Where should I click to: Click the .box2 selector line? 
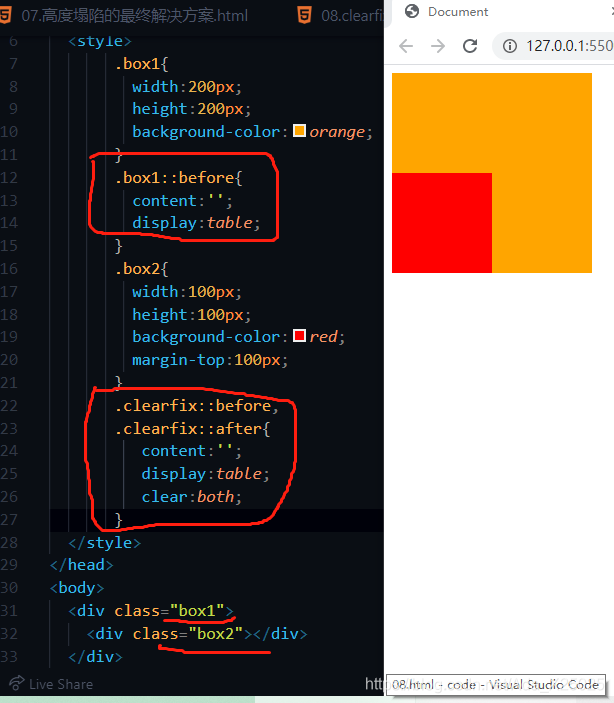click(x=141, y=269)
